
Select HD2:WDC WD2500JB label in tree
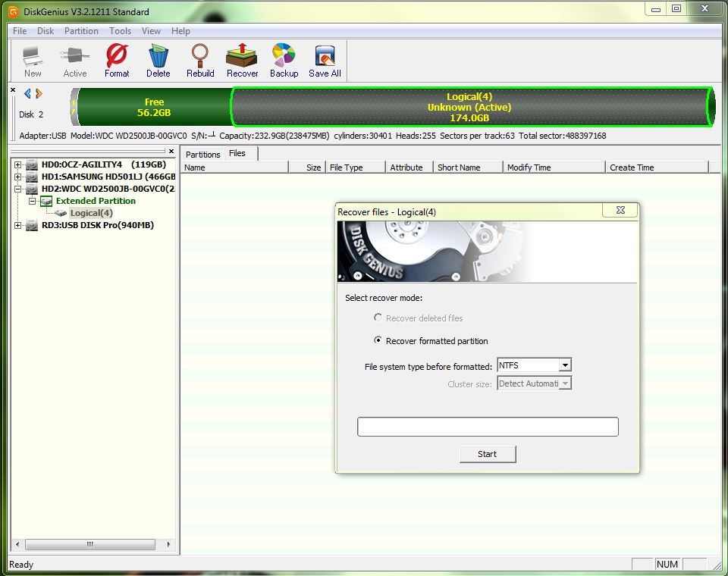click(x=108, y=189)
